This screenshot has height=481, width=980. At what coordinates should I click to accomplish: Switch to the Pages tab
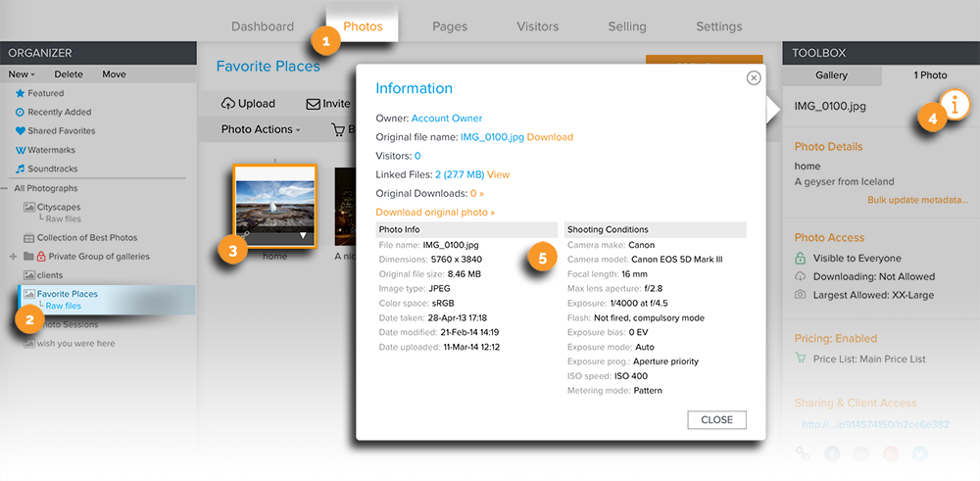(x=450, y=26)
